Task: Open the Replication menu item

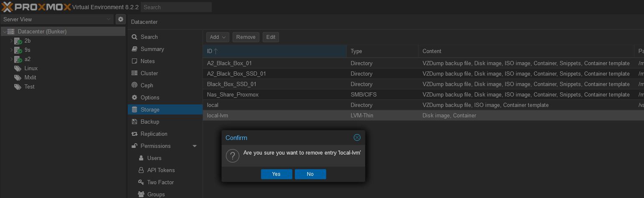Action: (165, 134)
